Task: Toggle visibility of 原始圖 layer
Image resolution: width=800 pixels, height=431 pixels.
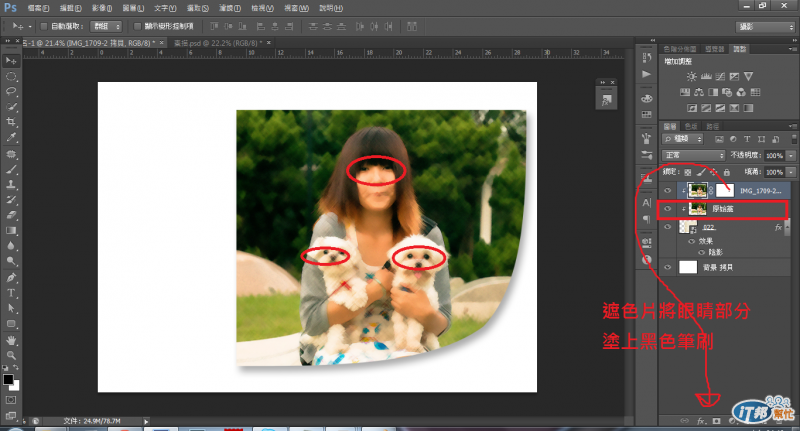Action: tap(668, 209)
